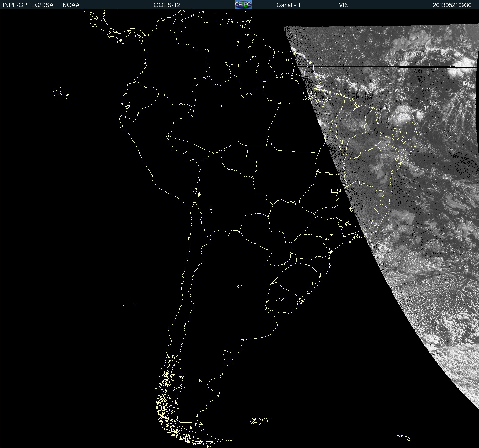
Task: Click the NOAA label in header
Action: coord(71,5)
